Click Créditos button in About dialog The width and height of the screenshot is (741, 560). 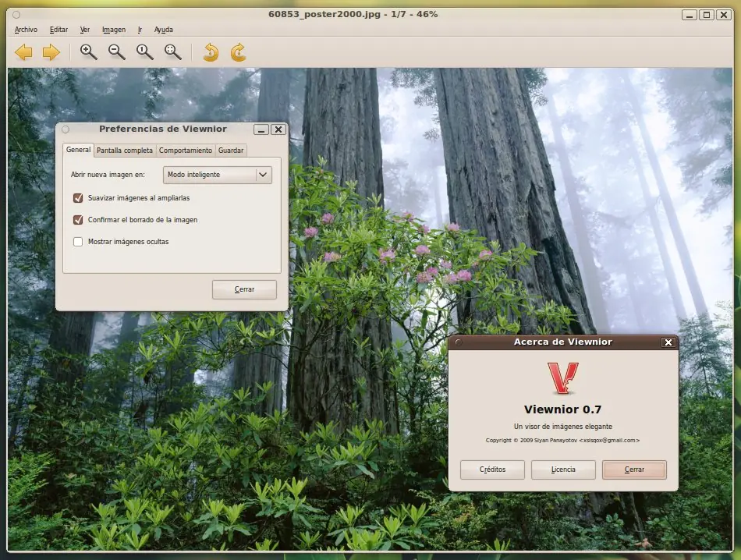pyautogui.click(x=492, y=470)
